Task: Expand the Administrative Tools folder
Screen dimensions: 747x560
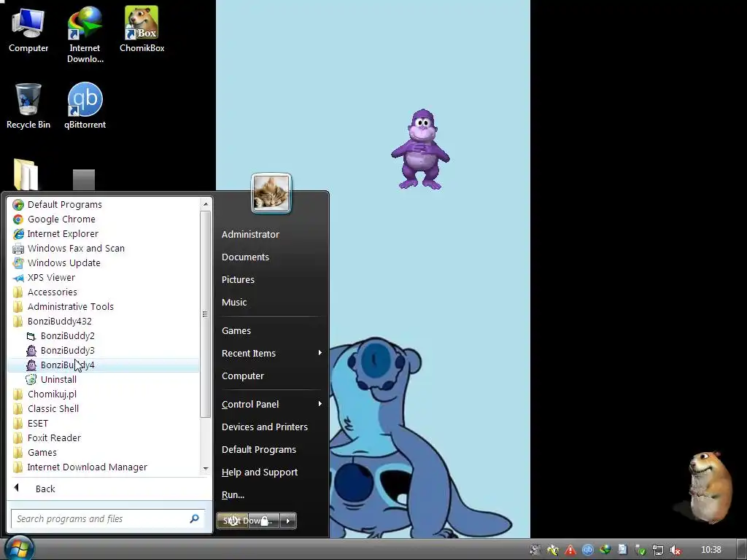Action: [104, 307]
